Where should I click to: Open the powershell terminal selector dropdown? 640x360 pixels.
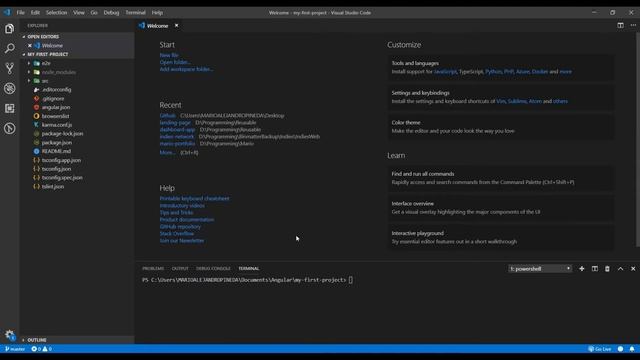(x=540, y=269)
